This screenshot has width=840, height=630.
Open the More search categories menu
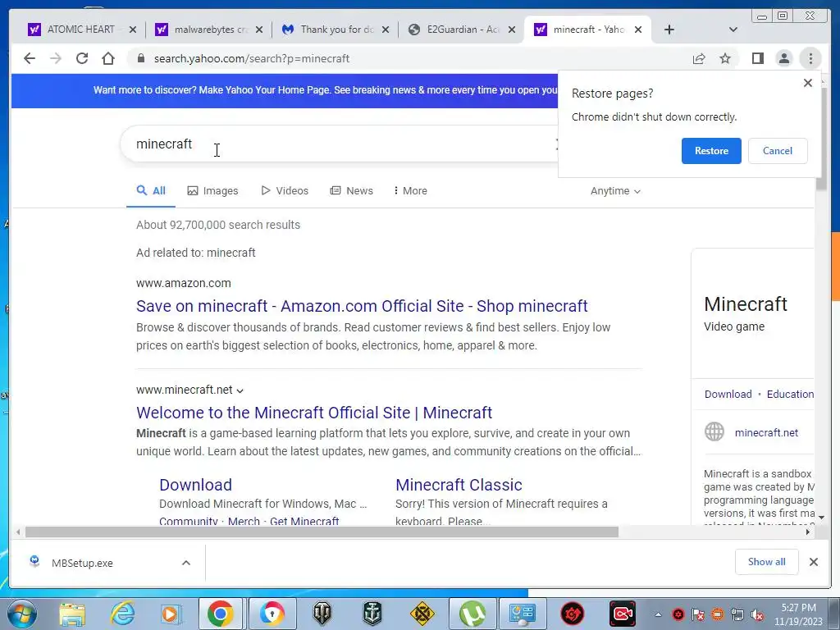pyautogui.click(x=410, y=190)
